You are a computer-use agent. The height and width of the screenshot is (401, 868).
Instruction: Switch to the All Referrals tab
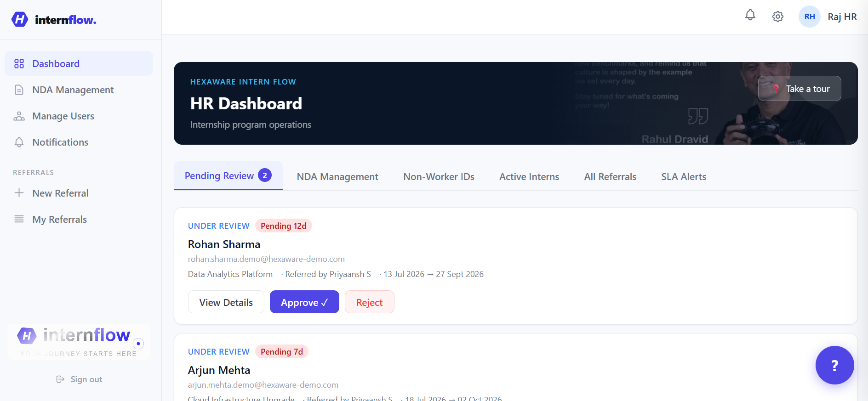point(610,176)
